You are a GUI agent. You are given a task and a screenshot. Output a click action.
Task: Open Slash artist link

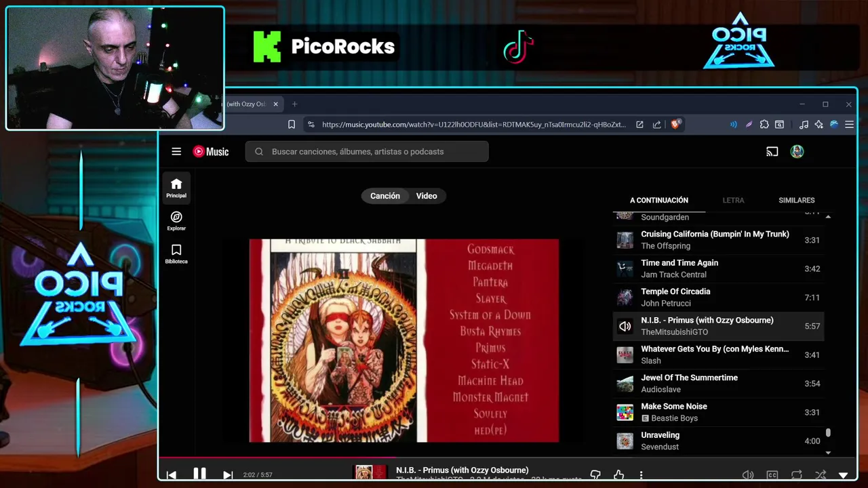tap(651, 361)
